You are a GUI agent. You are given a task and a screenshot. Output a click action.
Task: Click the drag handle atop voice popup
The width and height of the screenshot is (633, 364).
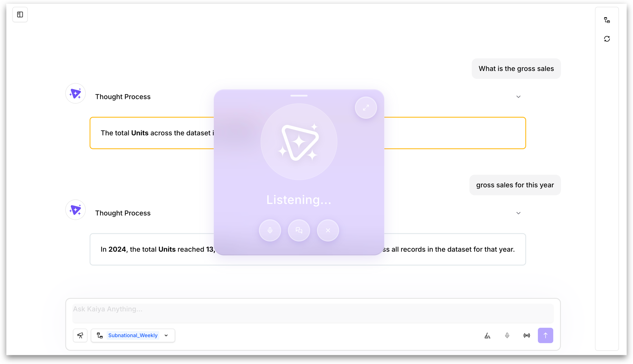(299, 96)
